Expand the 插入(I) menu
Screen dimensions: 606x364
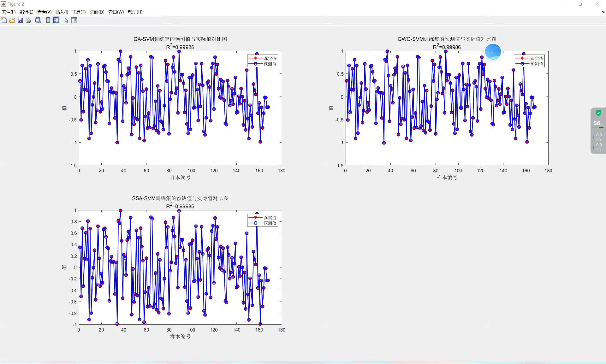coord(62,12)
